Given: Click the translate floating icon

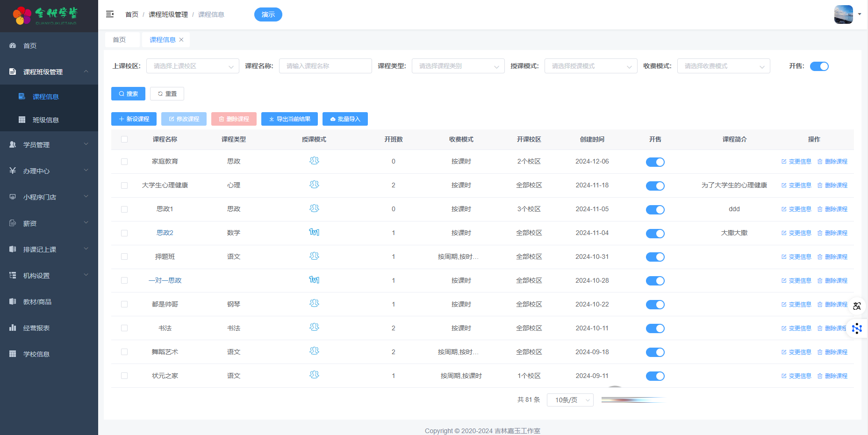Looking at the screenshot, I should (857, 306).
